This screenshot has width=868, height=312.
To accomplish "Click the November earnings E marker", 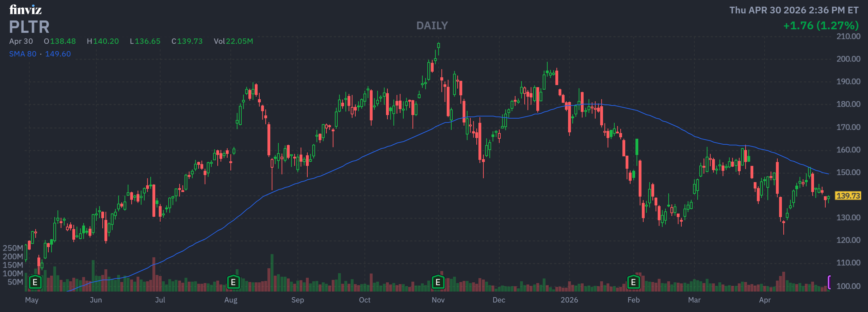I will (x=438, y=282).
